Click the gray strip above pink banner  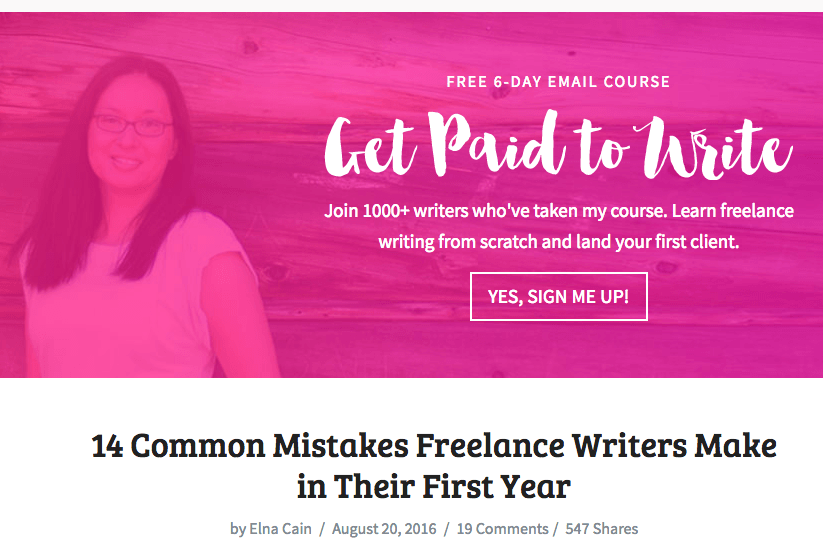pyautogui.click(x=412, y=6)
